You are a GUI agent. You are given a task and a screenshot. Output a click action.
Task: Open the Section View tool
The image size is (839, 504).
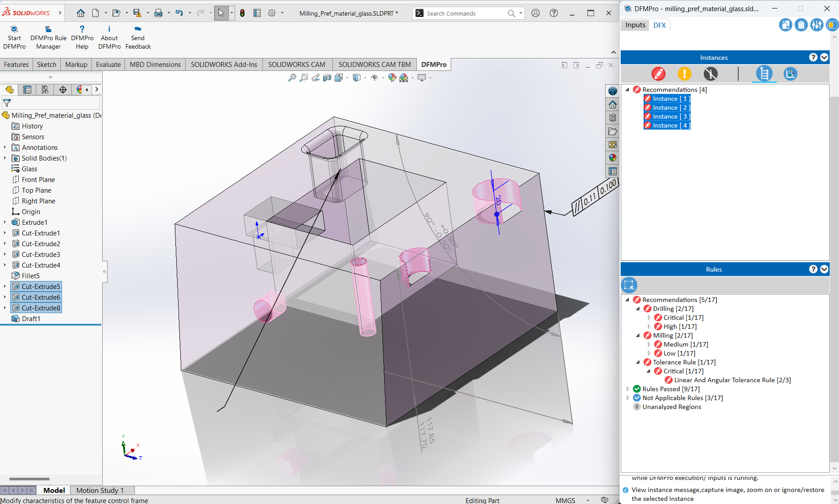point(327,78)
